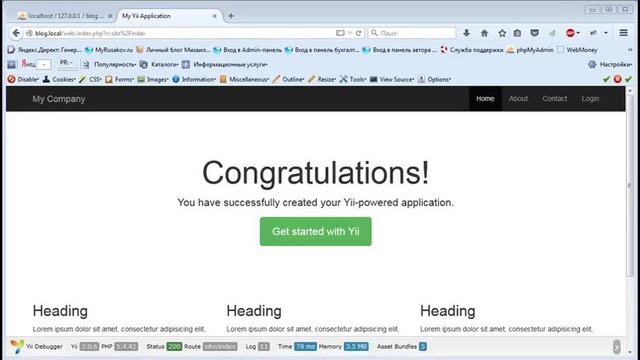Viewport: 640px width, 360px height.
Task: Open the Служба поддержки bookmark
Action: [x=471, y=50]
